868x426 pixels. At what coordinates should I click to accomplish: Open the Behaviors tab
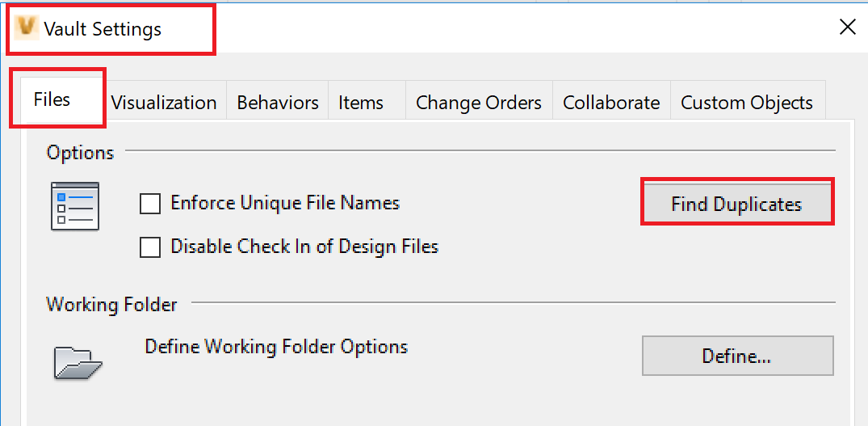(277, 103)
